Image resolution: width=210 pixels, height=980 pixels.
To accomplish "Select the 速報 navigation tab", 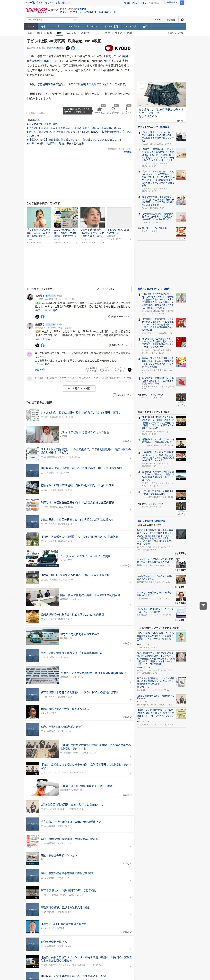I will point(43,27).
